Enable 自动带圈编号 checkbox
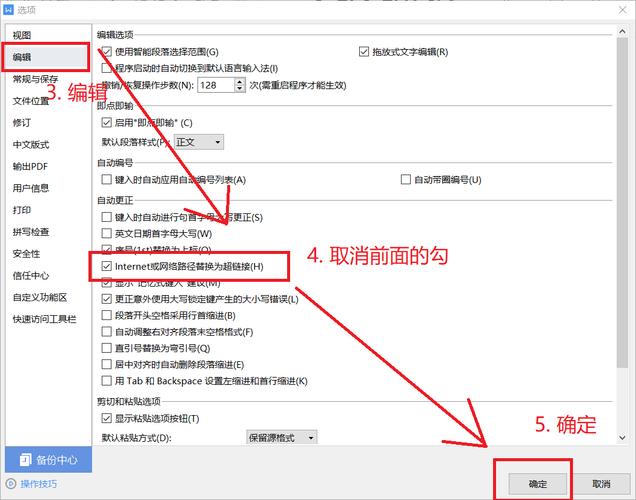Viewport: 636px width, 500px height. pos(406,179)
